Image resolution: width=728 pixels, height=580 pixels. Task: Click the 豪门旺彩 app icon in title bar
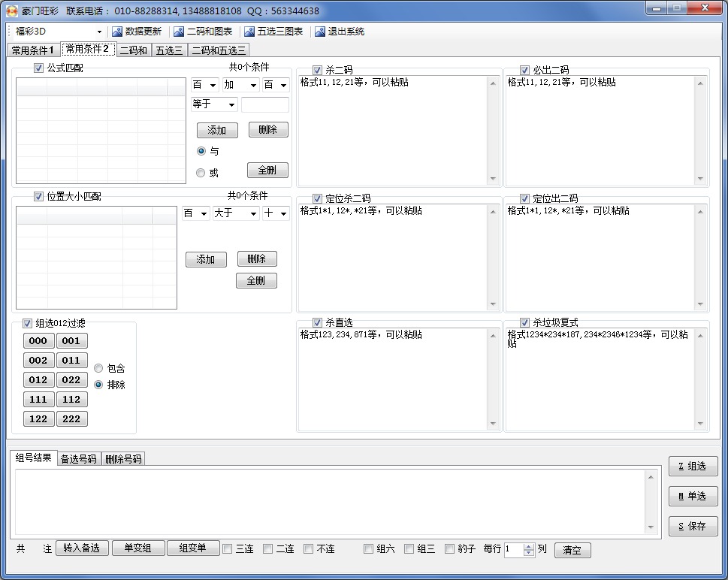pos(12,11)
